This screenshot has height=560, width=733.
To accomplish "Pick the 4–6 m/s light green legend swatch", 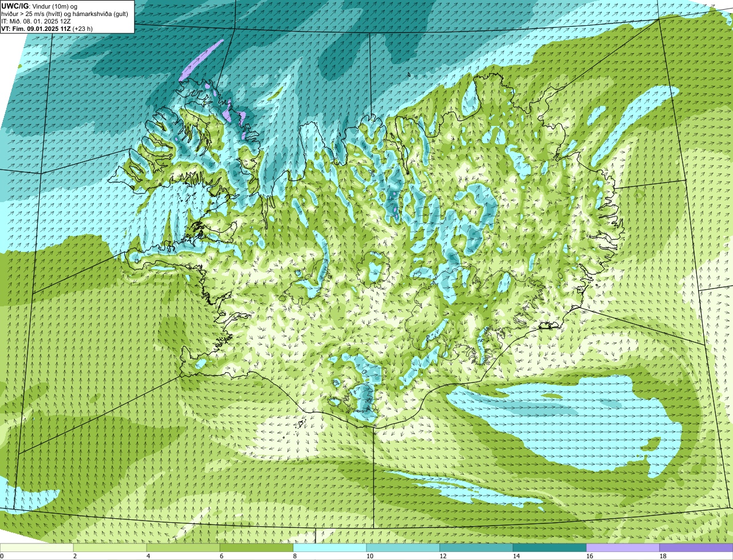I will (x=183, y=547).
